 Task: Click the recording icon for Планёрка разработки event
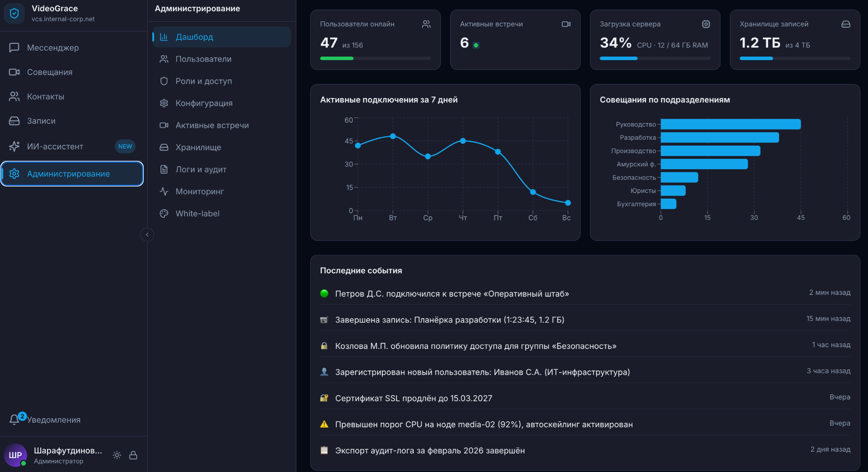[x=324, y=319]
